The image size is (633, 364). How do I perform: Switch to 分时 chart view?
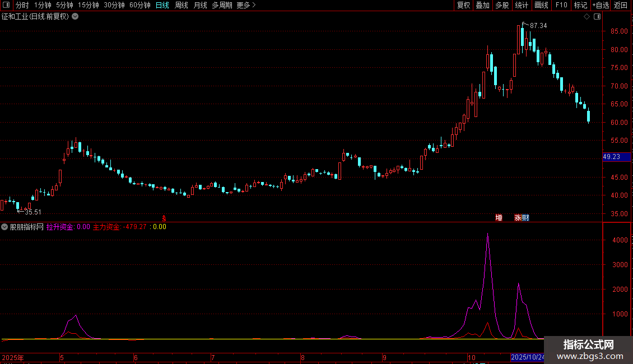[x=22, y=5]
